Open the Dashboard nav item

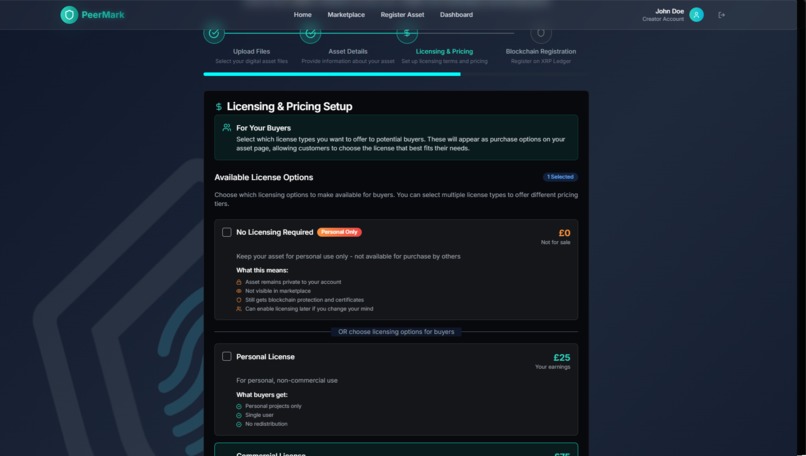coord(456,15)
